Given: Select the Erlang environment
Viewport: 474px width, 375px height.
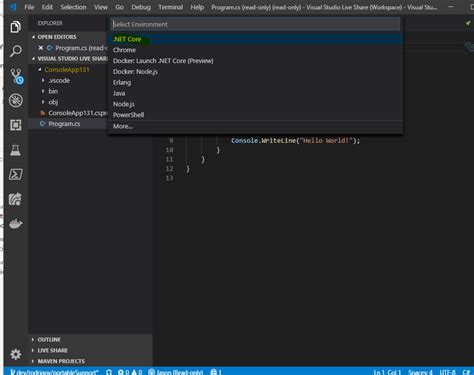Looking at the screenshot, I should [x=255, y=82].
